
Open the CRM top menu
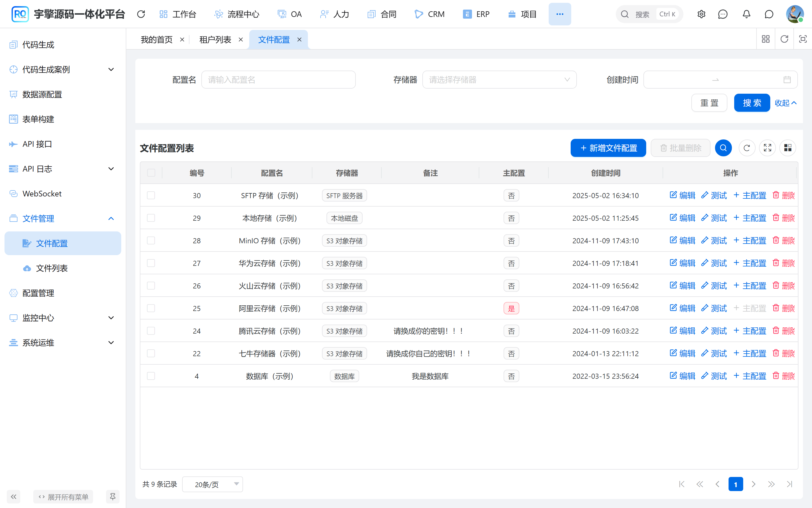pos(430,14)
